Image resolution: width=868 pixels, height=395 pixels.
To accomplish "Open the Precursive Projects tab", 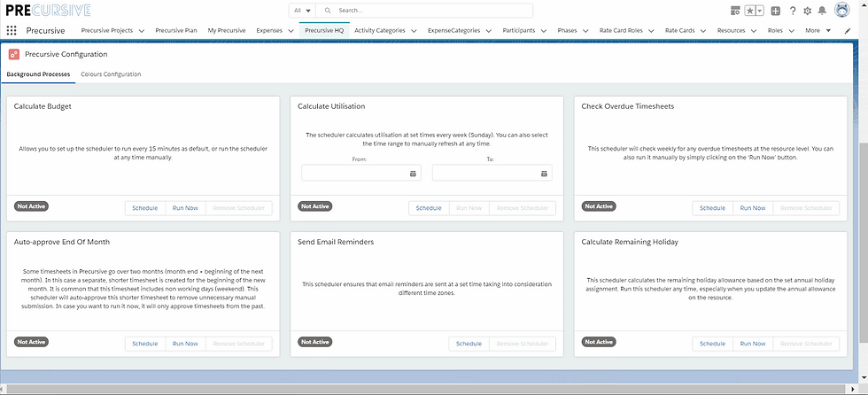I will pos(107,31).
